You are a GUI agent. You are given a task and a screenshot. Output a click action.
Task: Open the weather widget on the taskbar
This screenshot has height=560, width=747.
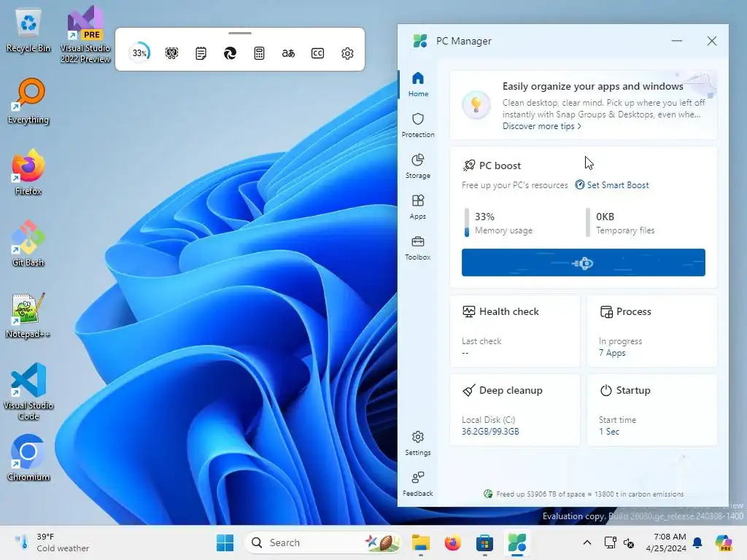[x=52, y=542]
